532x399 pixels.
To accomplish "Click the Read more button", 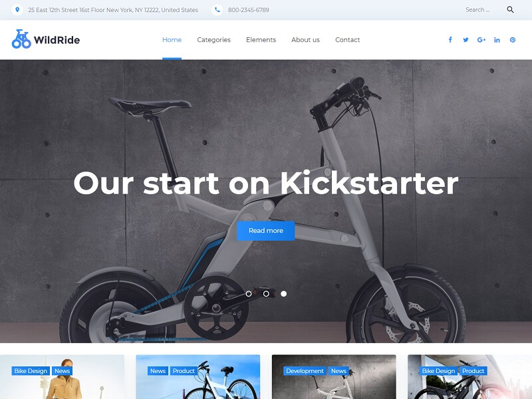I will 265,231.
